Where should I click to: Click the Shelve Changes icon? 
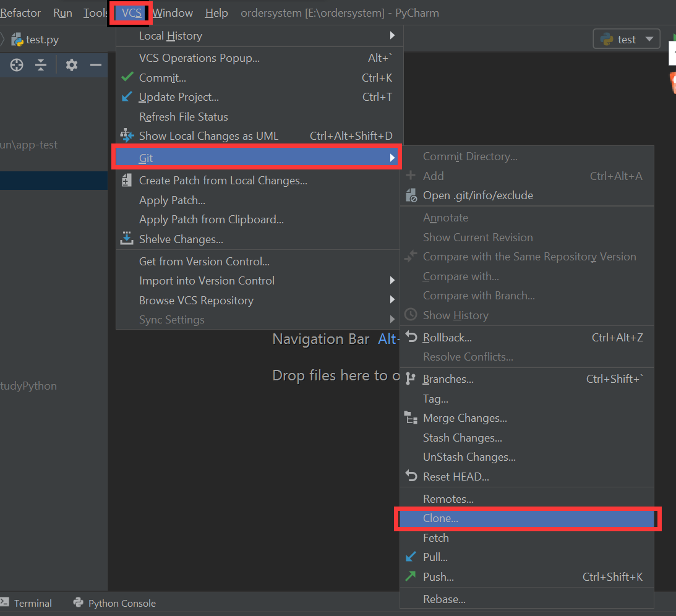[x=126, y=238]
